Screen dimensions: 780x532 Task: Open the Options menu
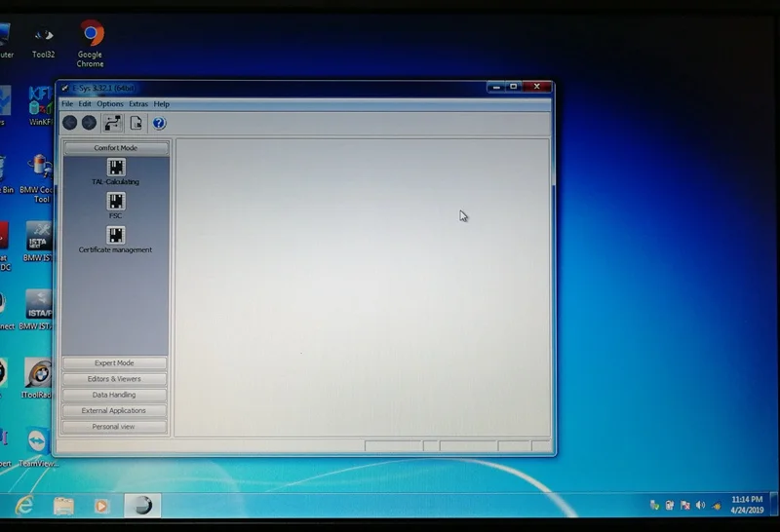[x=110, y=104]
